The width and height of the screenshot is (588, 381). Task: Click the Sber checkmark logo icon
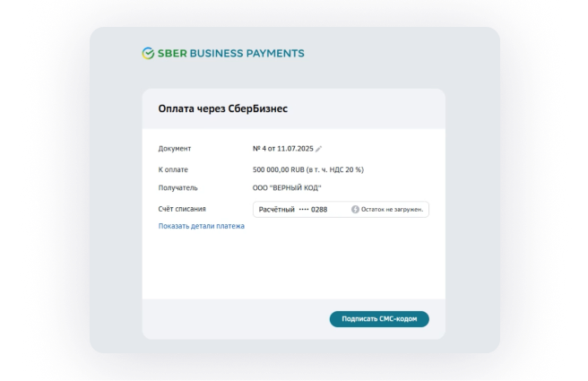coord(148,53)
